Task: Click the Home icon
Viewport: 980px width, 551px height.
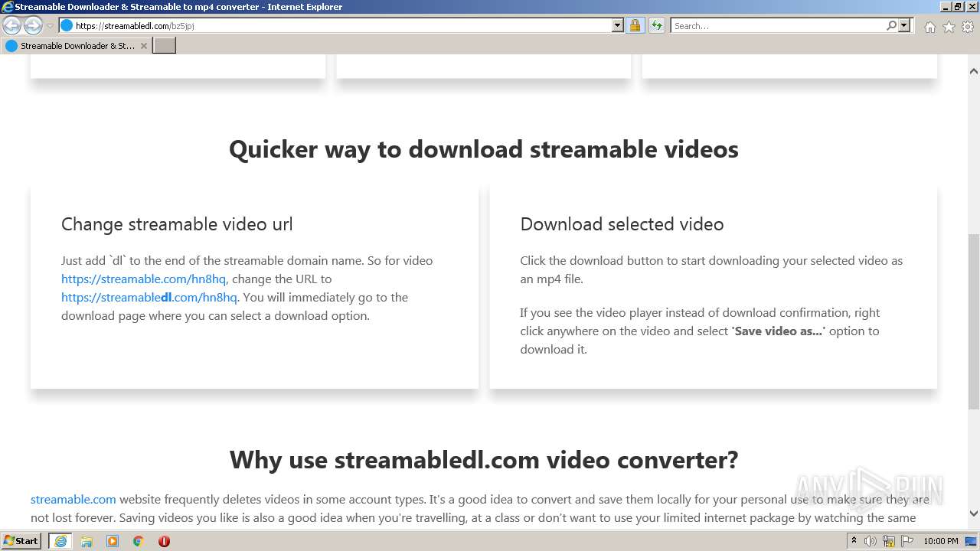Action: pyautogui.click(x=929, y=27)
